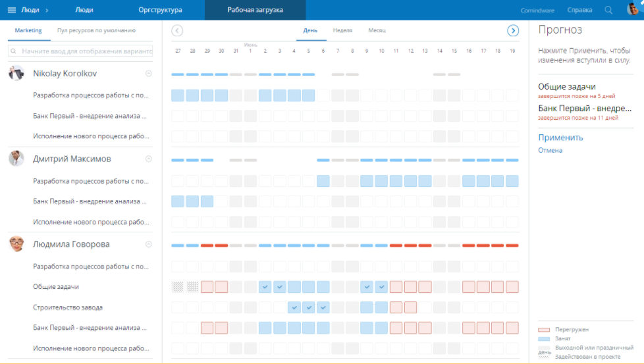
Task: Toggle checked Общие задачи cell on day 9
Action: pos(367,287)
